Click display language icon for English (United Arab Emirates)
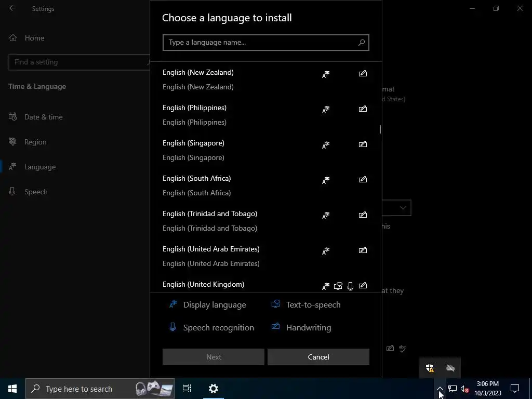Screen dimensions: 532x399 [326, 251]
